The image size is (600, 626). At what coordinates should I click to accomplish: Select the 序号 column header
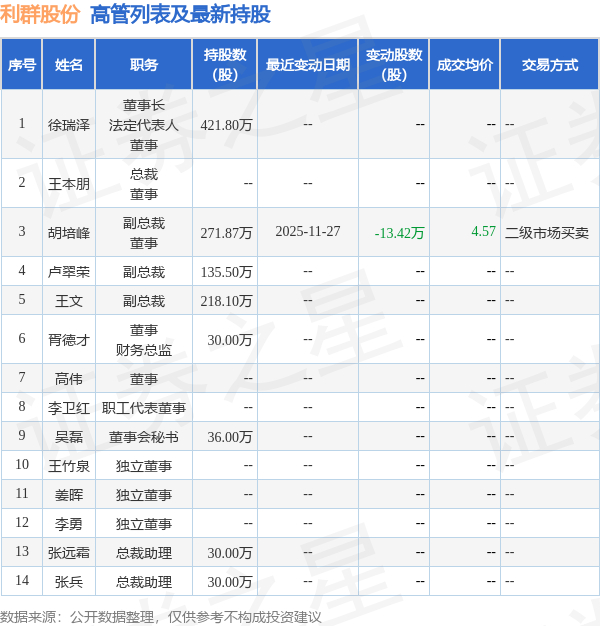point(22,65)
